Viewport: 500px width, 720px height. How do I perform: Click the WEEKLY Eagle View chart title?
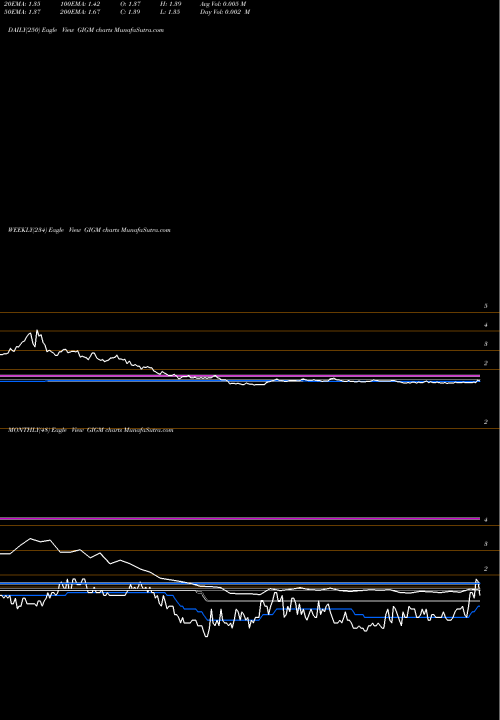tap(89, 230)
